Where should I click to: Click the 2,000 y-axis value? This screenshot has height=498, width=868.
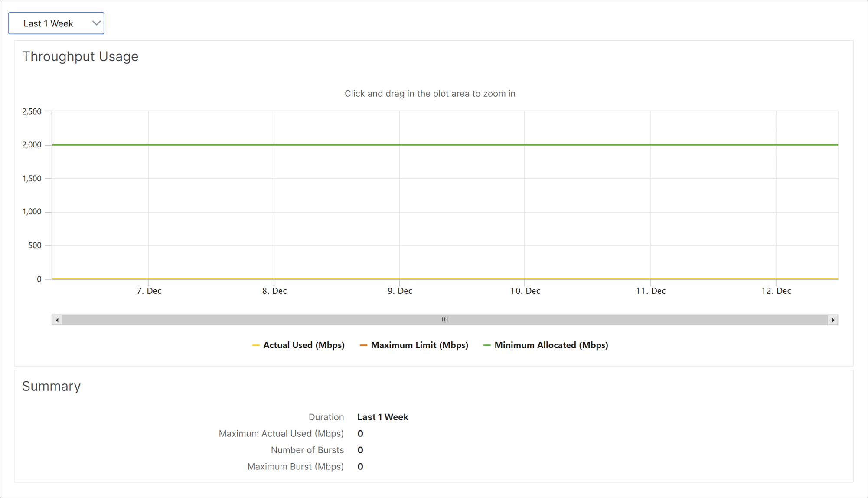(x=32, y=145)
